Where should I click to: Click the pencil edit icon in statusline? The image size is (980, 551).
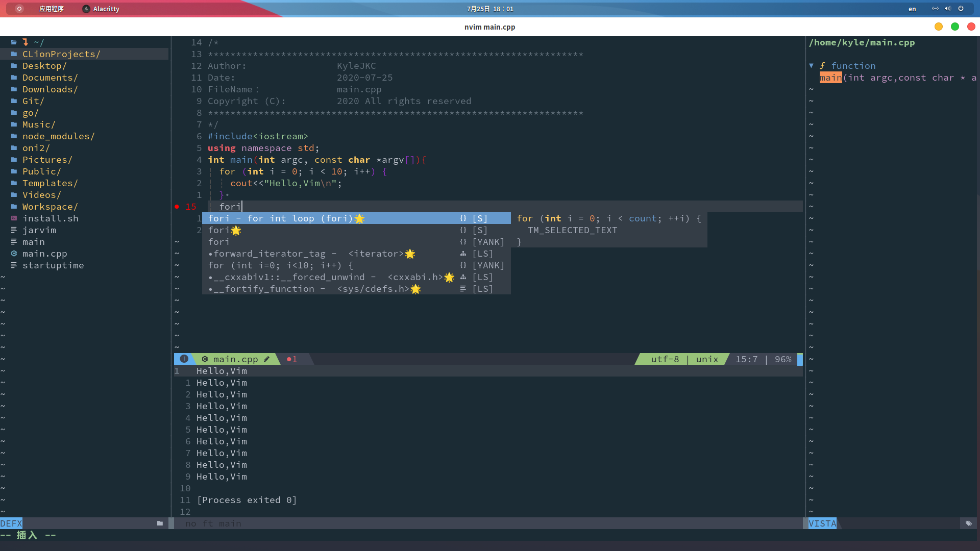[266, 359]
